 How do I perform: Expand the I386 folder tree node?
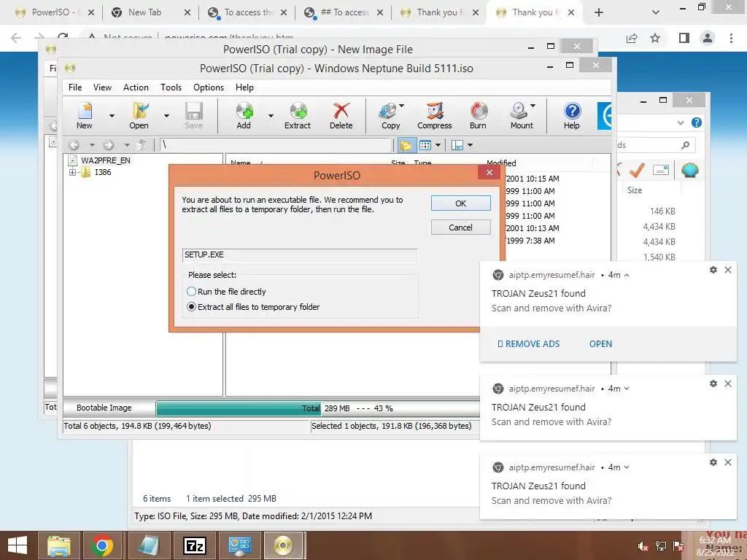(x=72, y=172)
